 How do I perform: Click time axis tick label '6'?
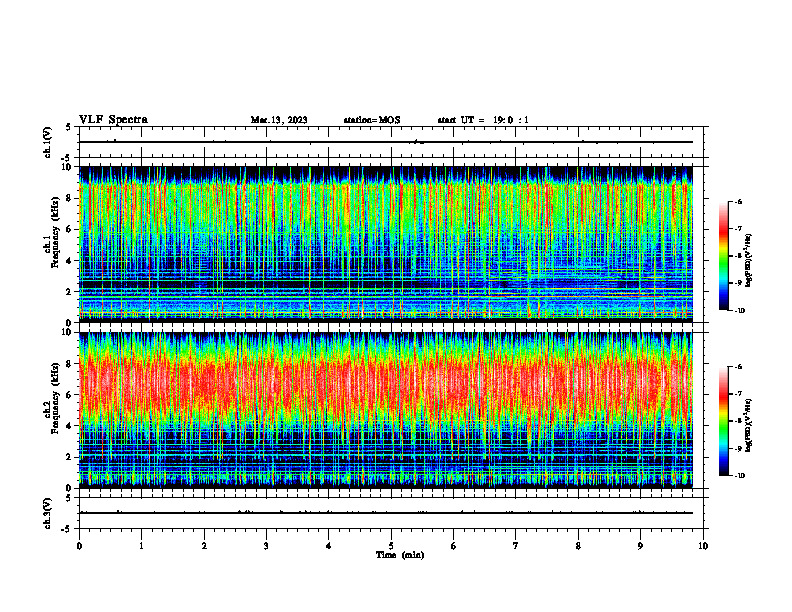(454, 546)
